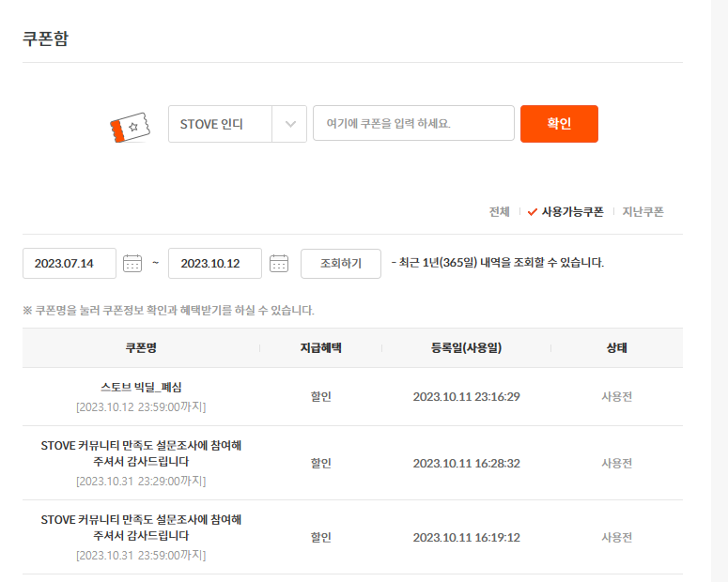The height and width of the screenshot is (582, 728).
Task: Type in the coupon code input field
Action: click(x=413, y=124)
